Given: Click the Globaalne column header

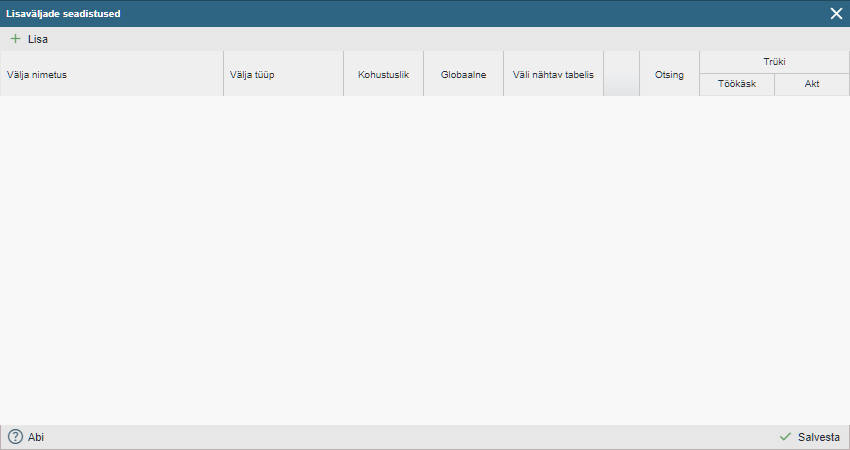Looking at the screenshot, I should (463, 74).
